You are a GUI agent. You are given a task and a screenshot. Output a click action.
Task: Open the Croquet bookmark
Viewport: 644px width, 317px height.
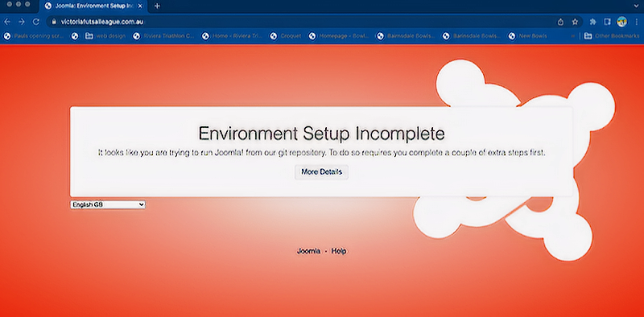[x=286, y=36]
